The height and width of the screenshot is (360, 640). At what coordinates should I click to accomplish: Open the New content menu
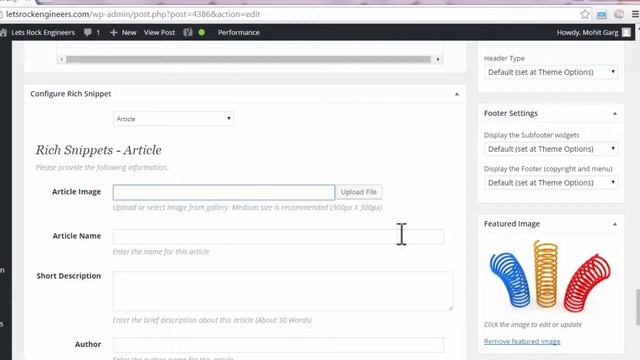pos(129,32)
